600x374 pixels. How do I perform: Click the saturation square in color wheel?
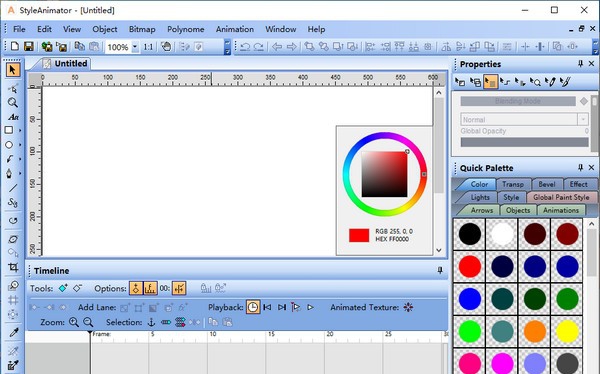point(385,174)
